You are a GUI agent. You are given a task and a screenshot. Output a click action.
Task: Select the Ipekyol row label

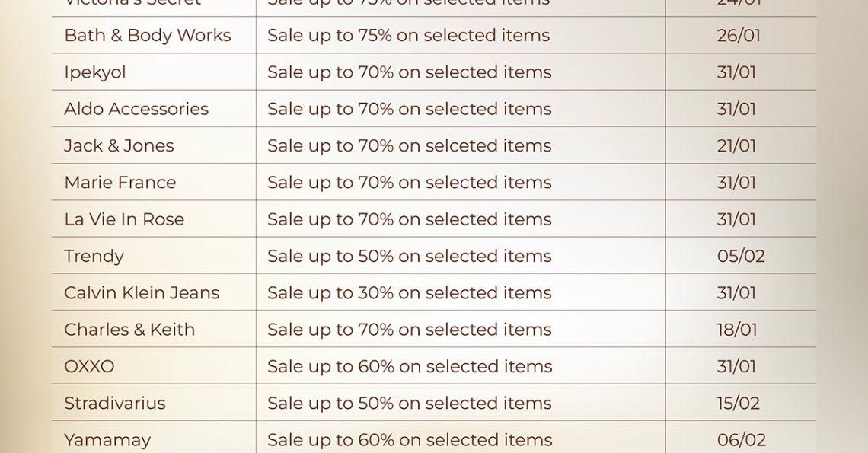(x=95, y=72)
